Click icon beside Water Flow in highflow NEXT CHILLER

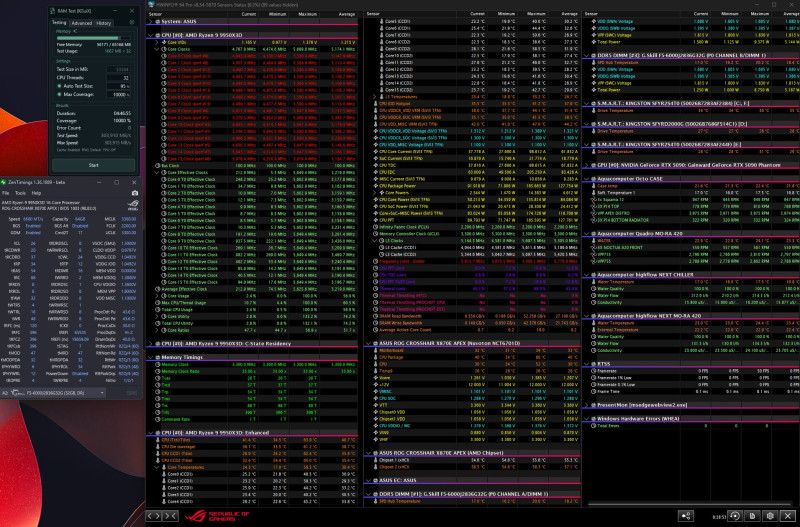click(594, 295)
